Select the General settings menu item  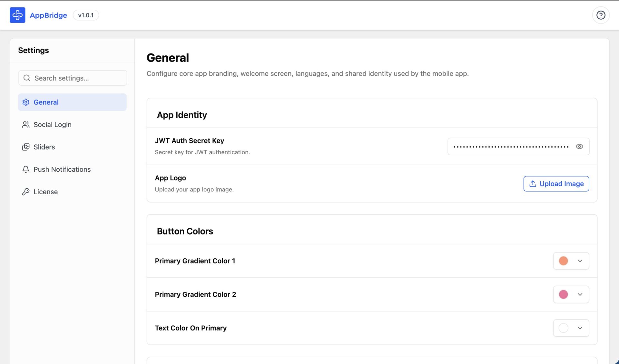[x=72, y=102]
